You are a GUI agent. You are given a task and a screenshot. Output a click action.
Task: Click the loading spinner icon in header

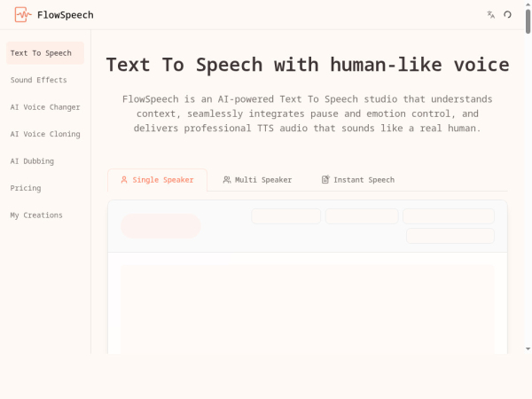coord(507,14)
